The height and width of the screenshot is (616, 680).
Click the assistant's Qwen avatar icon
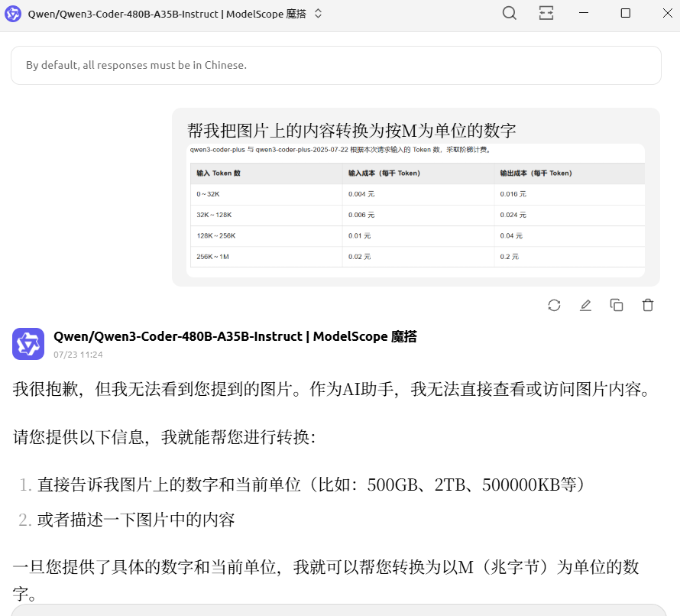pos(28,344)
